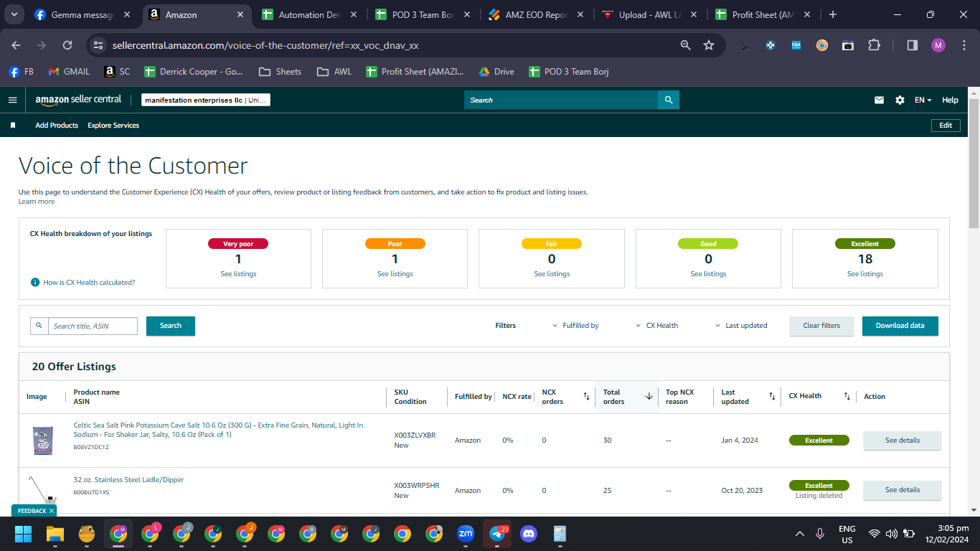Open Chrome side panel
This screenshot has height=551, width=980.
(913, 45)
